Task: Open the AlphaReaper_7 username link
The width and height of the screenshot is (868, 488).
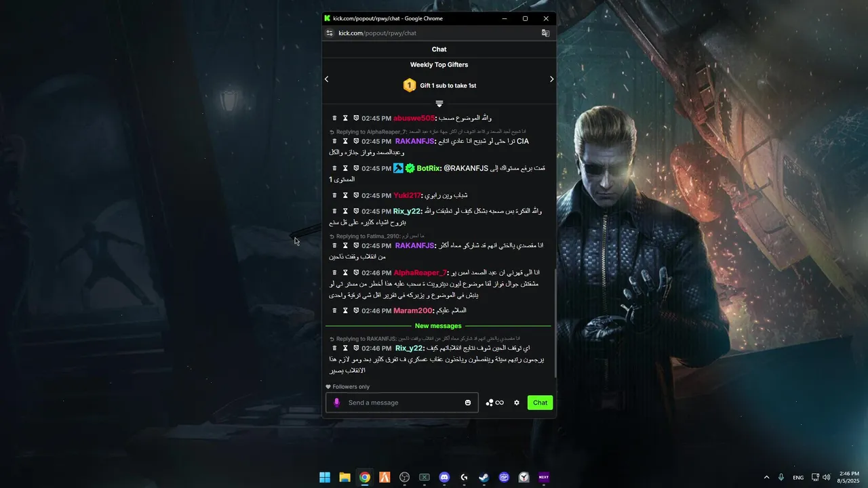Action: [420, 272]
